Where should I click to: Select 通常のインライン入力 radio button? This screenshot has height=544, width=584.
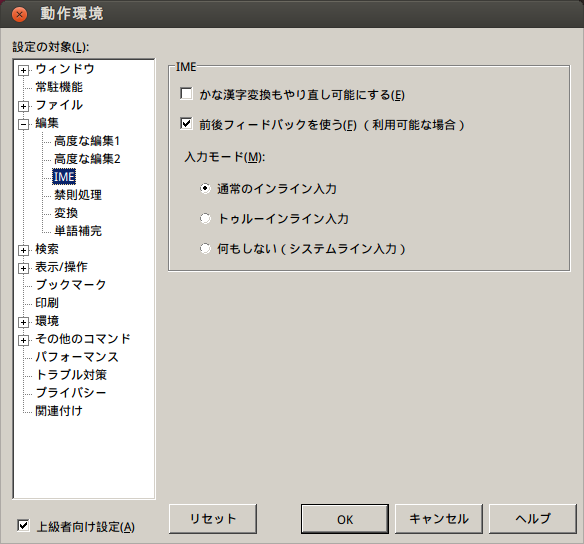[205, 188]
